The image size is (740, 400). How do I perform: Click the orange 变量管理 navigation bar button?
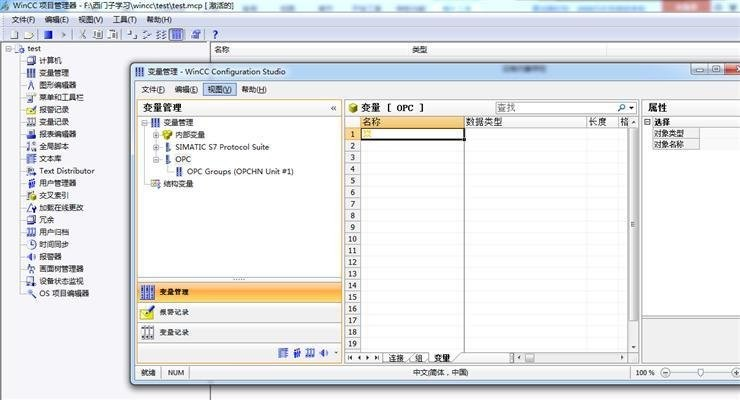(239, 292)
